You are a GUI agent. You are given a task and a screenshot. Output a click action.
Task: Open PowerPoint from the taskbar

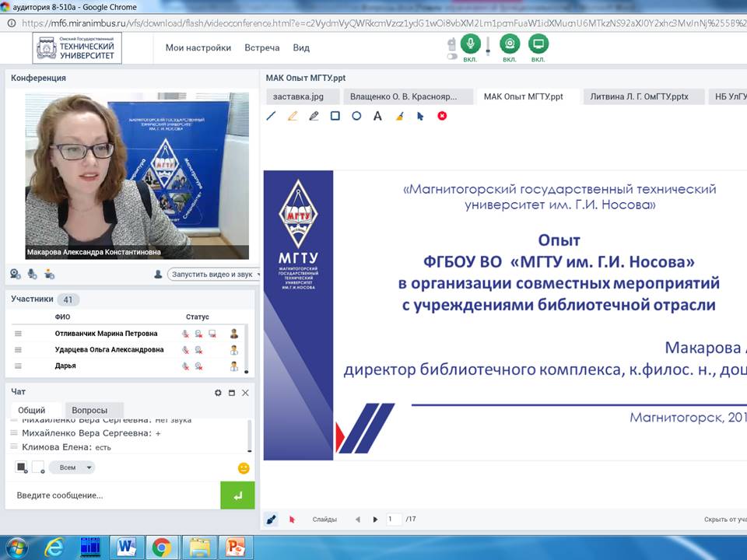click(x=235, y=547)
